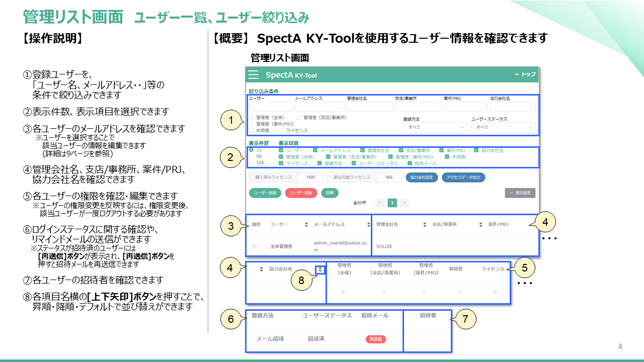Check the 利用者 filter checkbox

pyautogui.click(x=251, y=130)
